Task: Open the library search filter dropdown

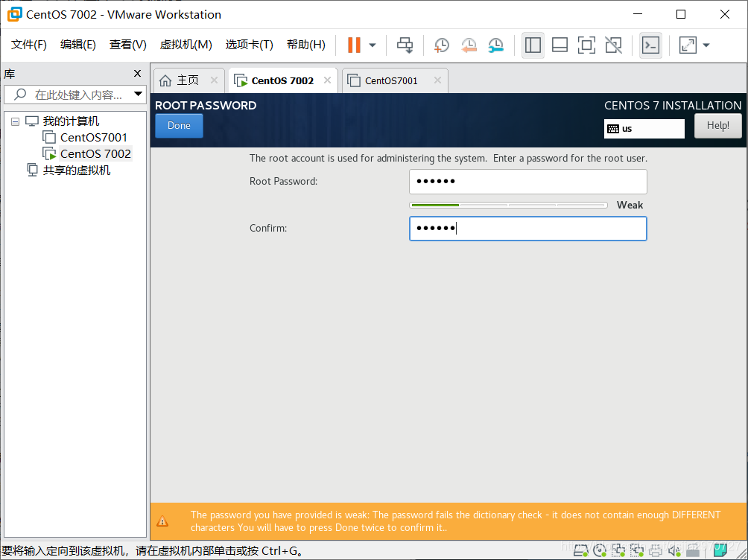Action: pyautogui.click(x=139, y=94)
